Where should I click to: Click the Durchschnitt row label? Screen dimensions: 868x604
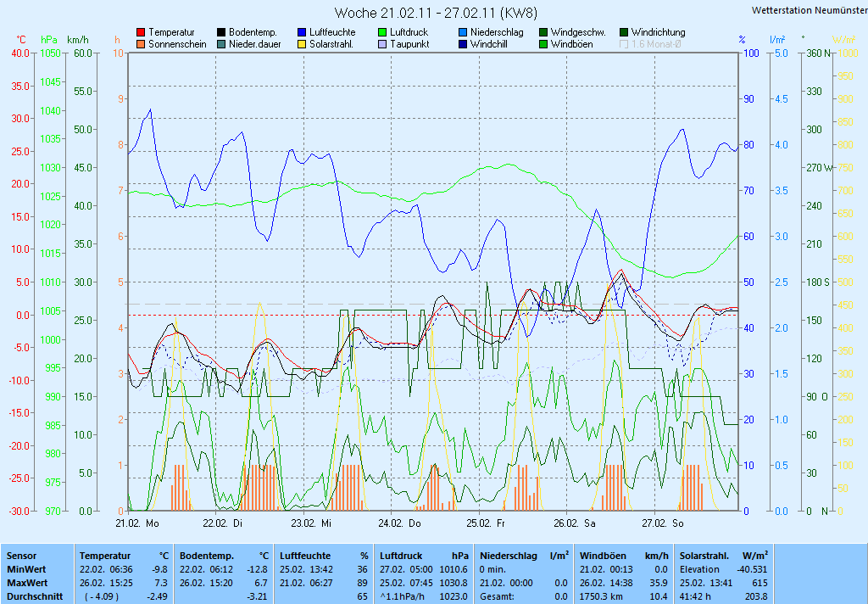coord(34,597)
